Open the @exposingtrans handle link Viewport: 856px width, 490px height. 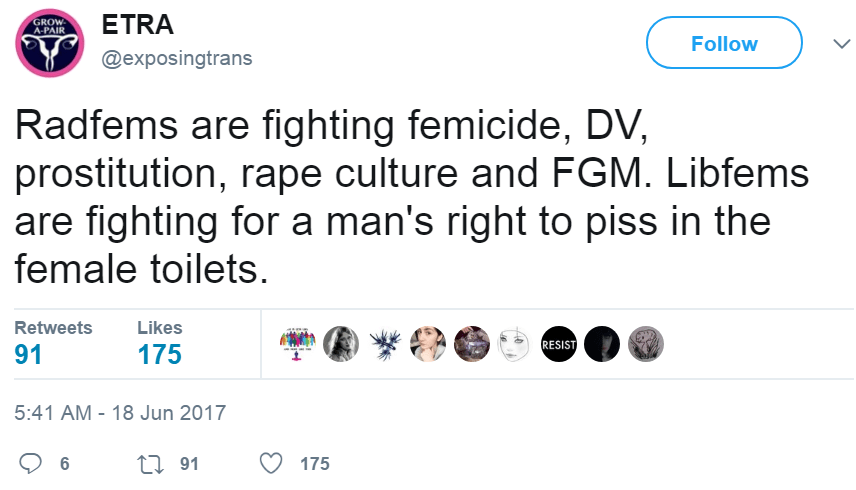point(177,58)
